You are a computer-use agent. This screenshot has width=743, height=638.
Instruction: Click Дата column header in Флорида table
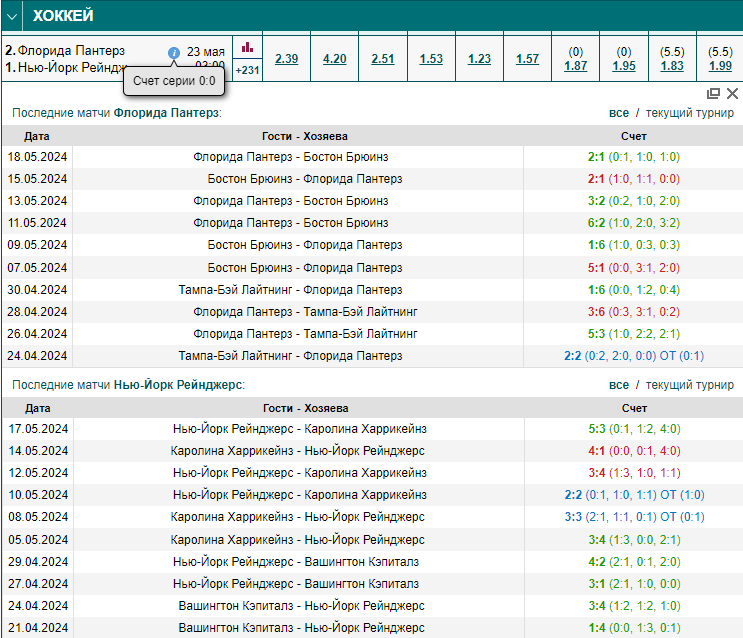pos(37,137)
